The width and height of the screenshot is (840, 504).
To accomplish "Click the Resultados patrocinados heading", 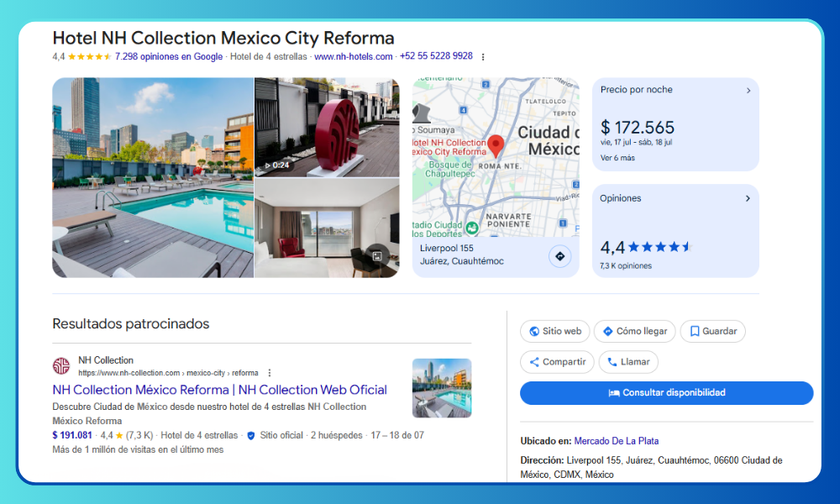I will [131, 324].
